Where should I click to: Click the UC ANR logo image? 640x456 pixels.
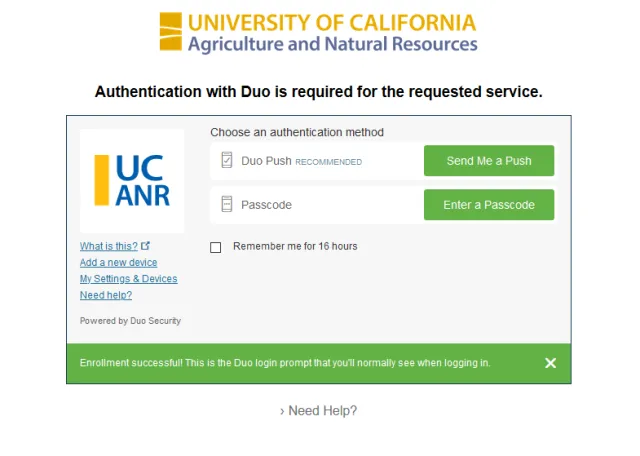[132, 181]
